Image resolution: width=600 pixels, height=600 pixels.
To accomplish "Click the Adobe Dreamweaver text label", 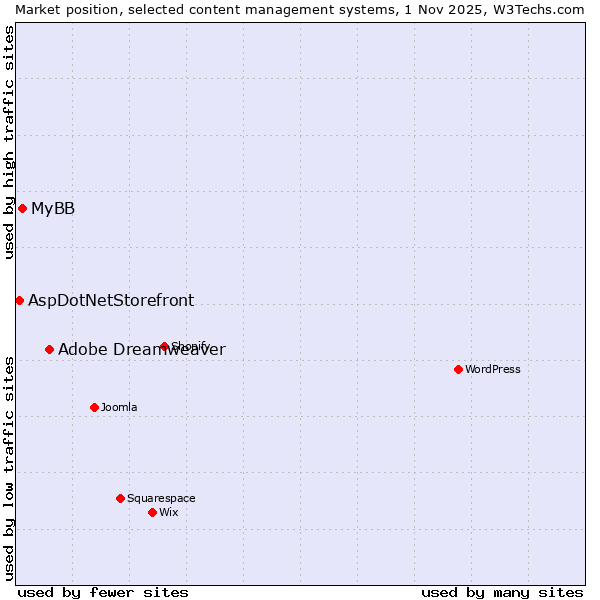I will click(x=141, y=350).
